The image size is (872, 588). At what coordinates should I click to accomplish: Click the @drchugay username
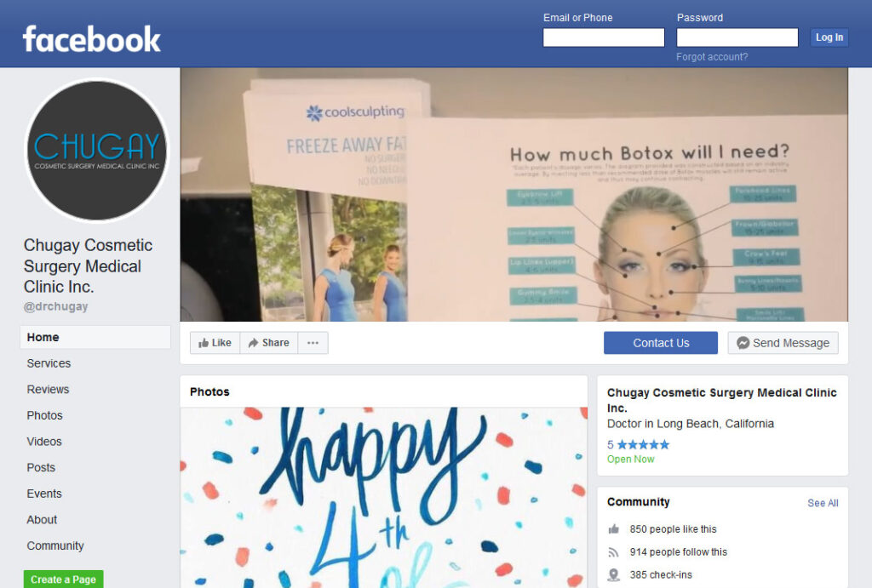tap(55, 306)
